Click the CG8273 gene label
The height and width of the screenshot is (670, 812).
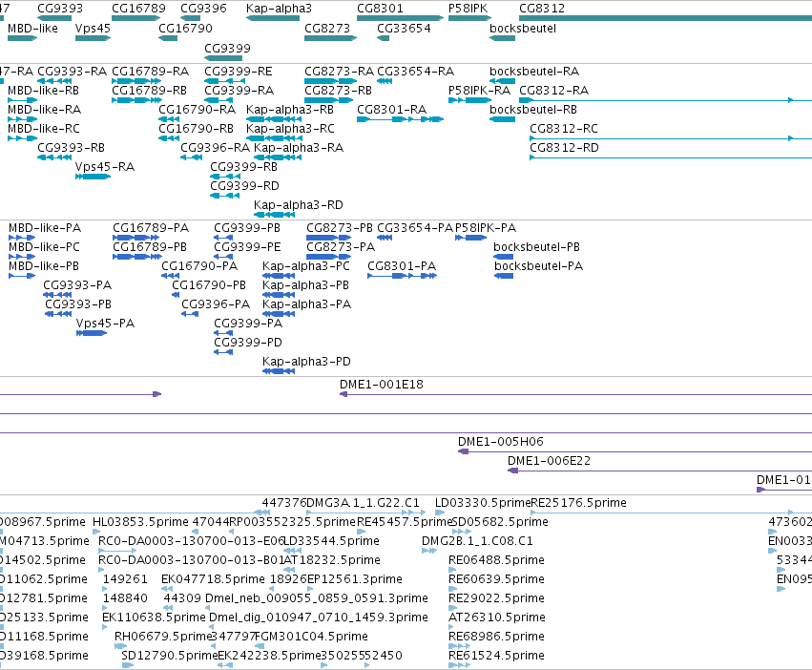pyautogui.click(x=327, y=28)
